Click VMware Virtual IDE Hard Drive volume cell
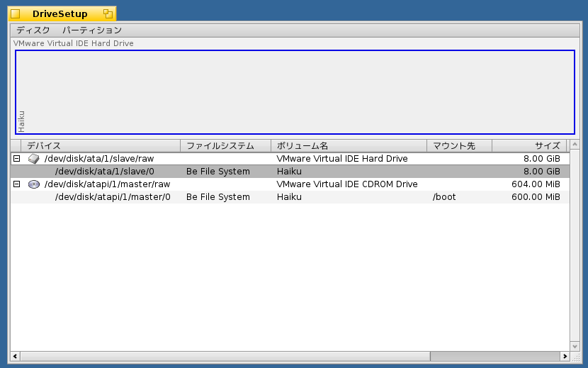This screenshot has width=588, height=368. tap(342, 158)
